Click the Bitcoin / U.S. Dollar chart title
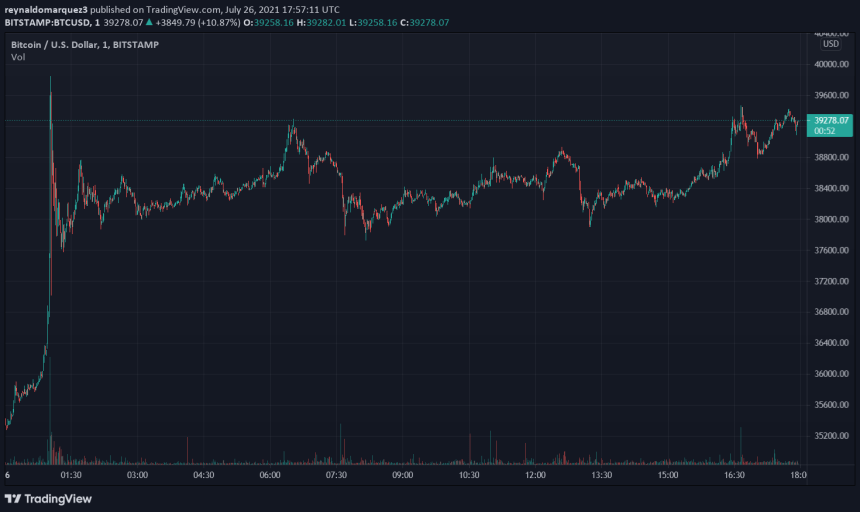 85,44
